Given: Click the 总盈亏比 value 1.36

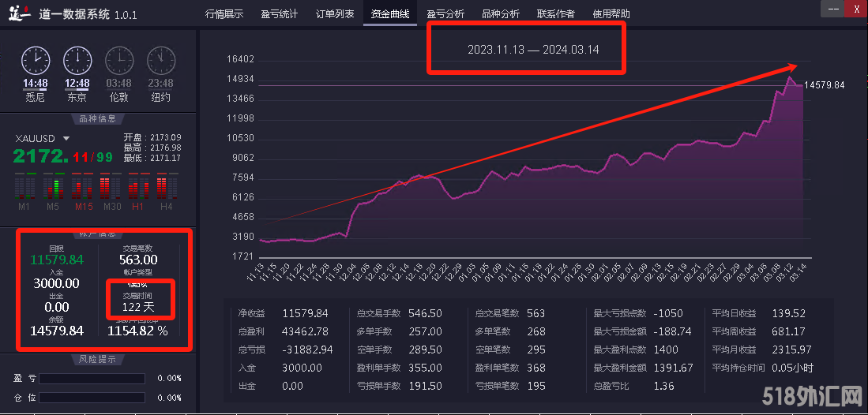Looking at the screenshot, I should [x=663, y=387].
